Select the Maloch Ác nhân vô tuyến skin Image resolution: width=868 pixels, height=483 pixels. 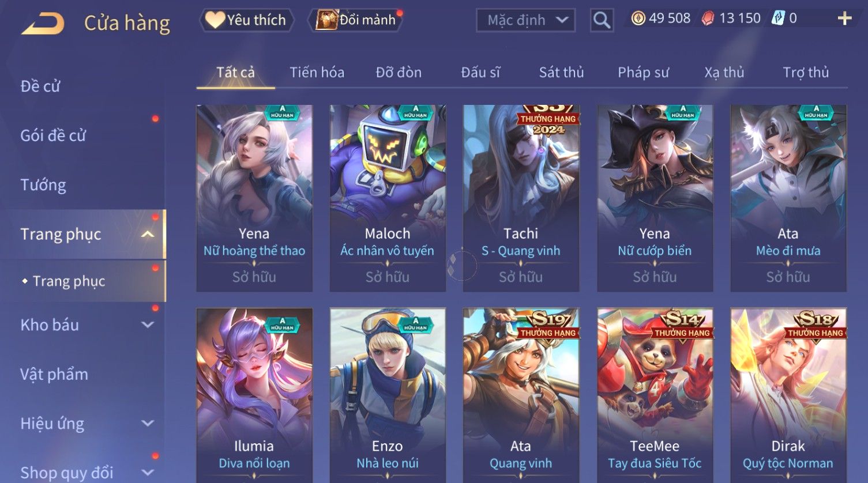tap(388, 198)
